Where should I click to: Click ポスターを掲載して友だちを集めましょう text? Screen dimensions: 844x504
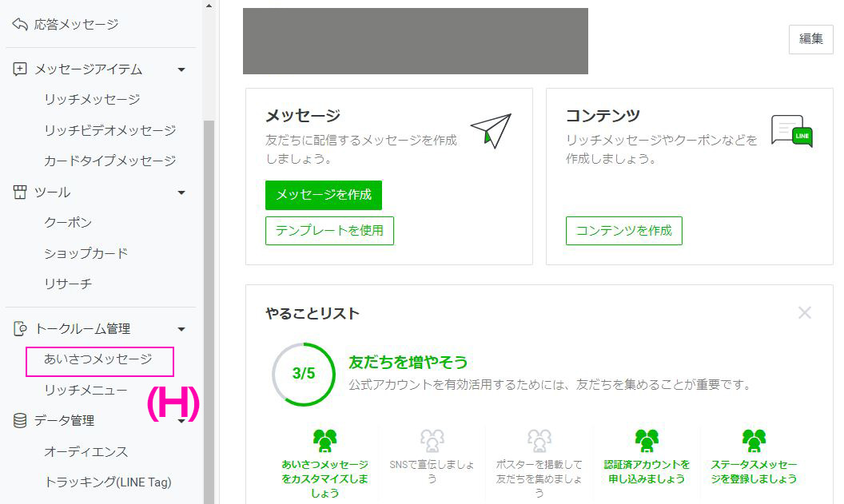coord(539,478)
